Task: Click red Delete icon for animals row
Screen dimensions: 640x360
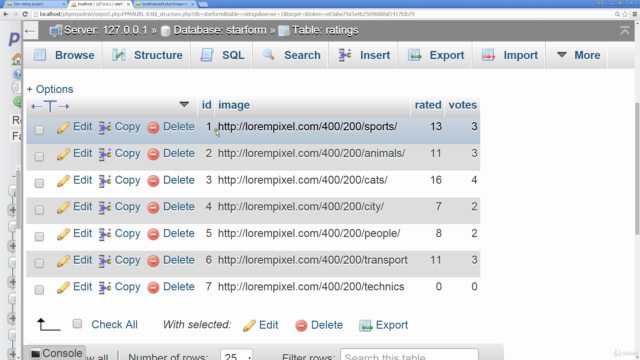Action: (x=153, y=154)
